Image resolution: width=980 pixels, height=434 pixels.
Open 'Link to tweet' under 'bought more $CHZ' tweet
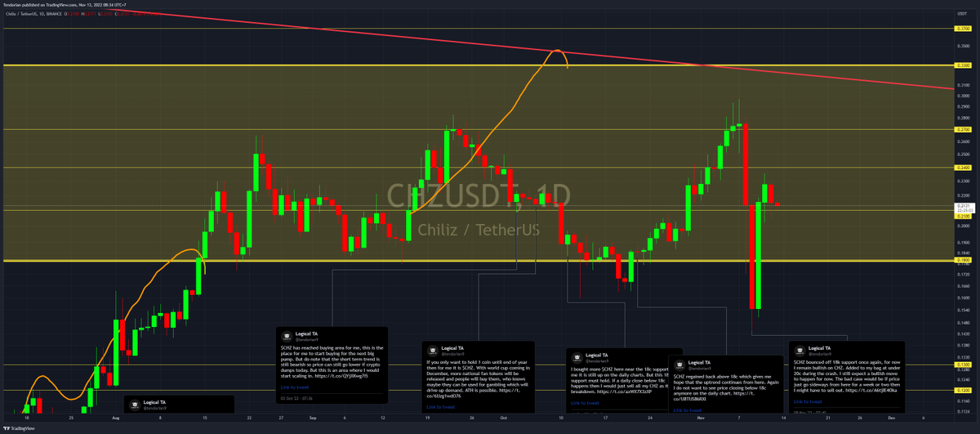(585, 403)
